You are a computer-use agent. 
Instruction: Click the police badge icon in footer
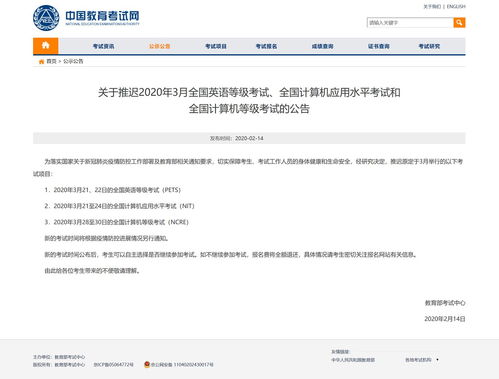[147, 364]
